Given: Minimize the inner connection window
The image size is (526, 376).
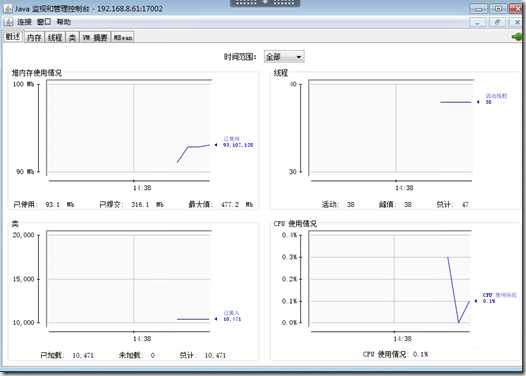Looking at the screenshot, I should click(478, 22).
